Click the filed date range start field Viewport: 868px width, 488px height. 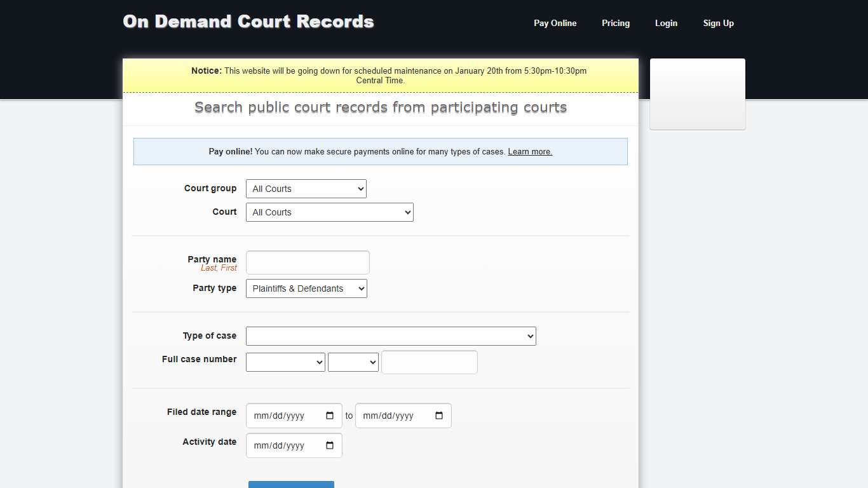point(286,415)
